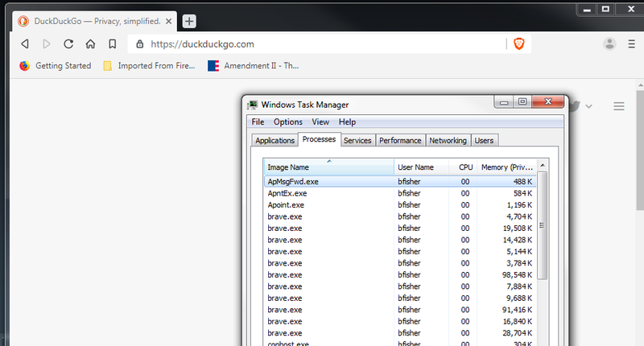Select brave.exe using 4,704 K memory
Screen dimensions: 644x346
[399, 216]
